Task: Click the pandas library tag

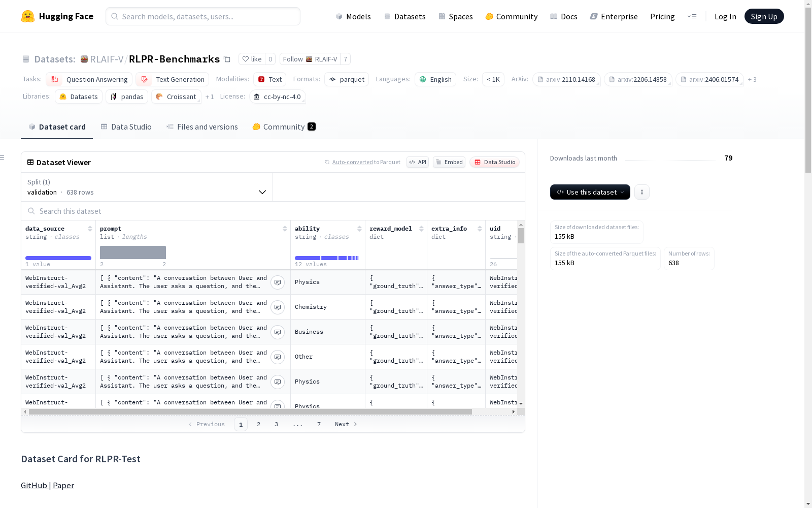Action: (127, 97)
